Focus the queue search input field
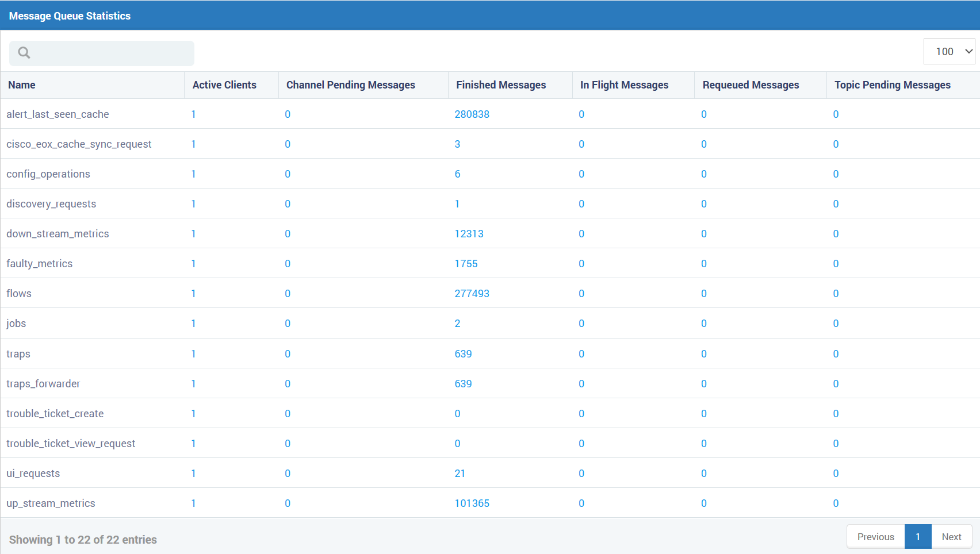Screen dimensions: 980x554 click(x=102, y=53)
